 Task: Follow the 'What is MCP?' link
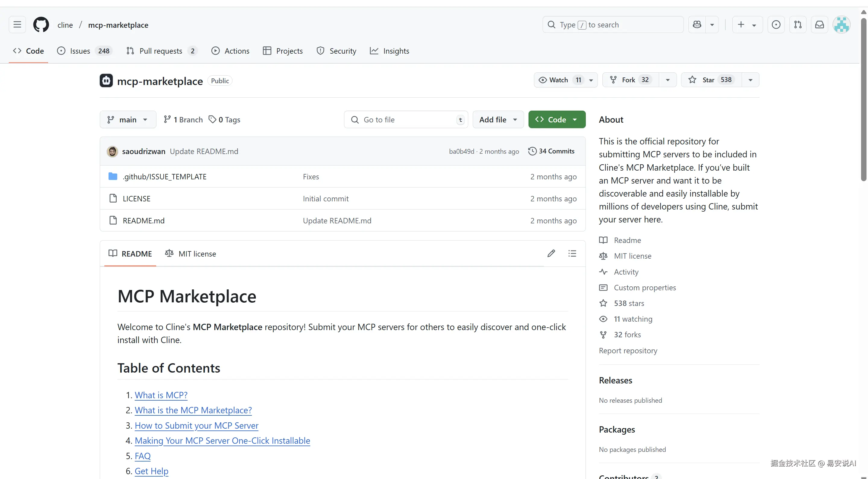point(161,395)
